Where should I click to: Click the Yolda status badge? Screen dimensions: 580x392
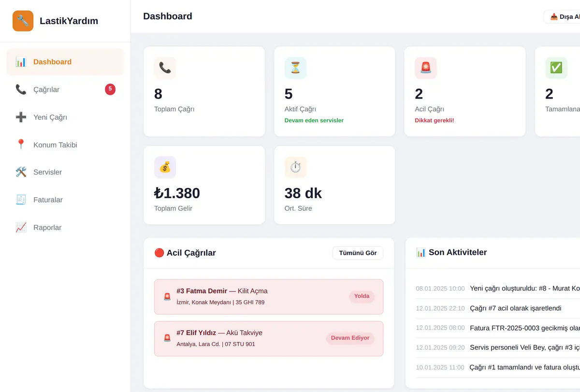point(362,296)
